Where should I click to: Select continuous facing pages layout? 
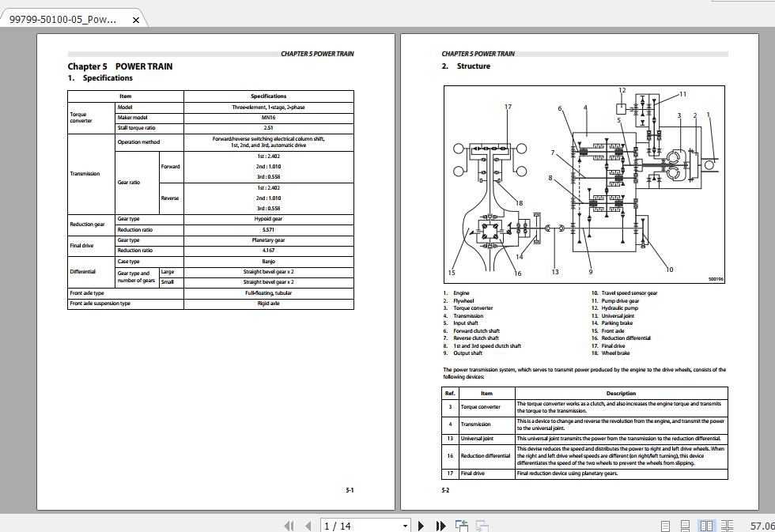pos(728,524)
